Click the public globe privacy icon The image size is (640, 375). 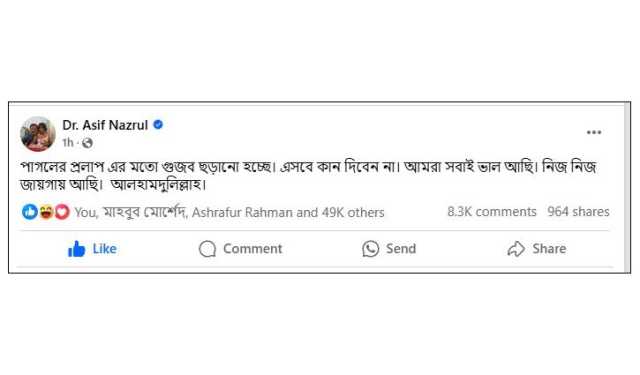pyautogui.click(x=87, y=143)
